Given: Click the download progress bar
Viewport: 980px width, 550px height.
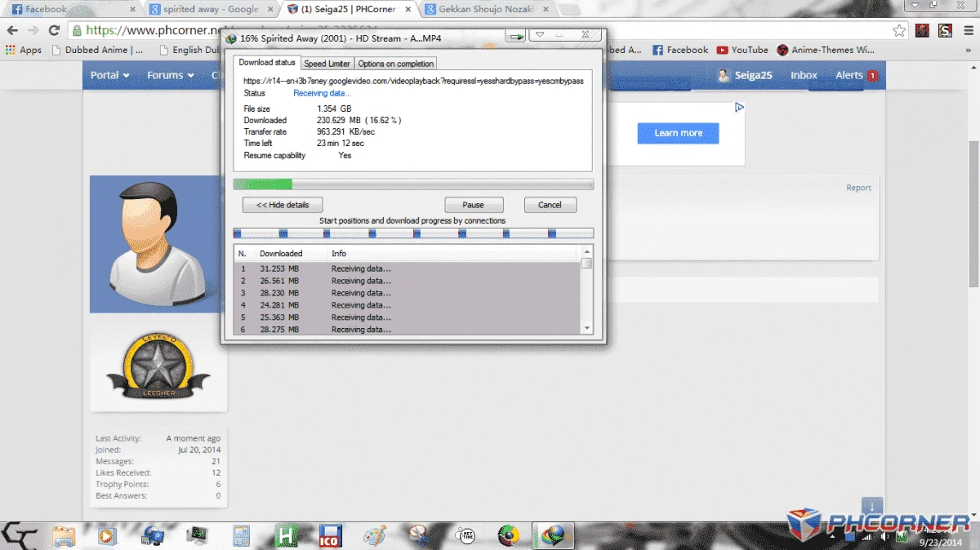Looking at the screenshot, I should tap(413, 184).
